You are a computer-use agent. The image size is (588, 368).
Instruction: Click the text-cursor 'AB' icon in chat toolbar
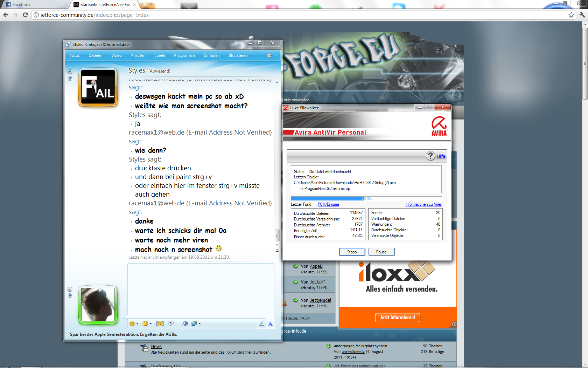tap(185, 323)
